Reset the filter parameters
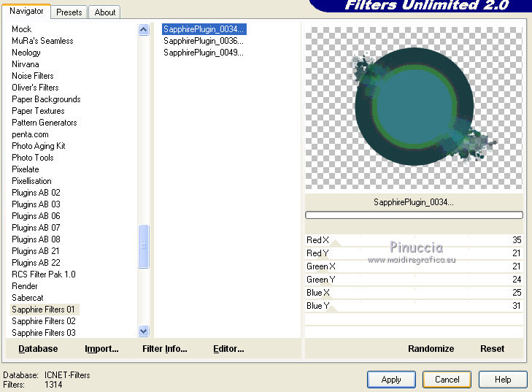The height and width of the screenshot is (392, 532). click(x=492, y=349)
